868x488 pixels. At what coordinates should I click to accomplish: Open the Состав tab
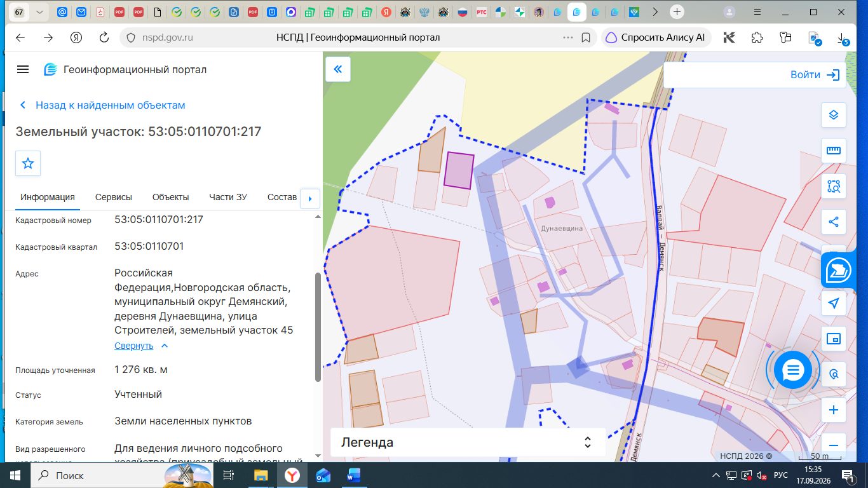click(x=282, y=197)
